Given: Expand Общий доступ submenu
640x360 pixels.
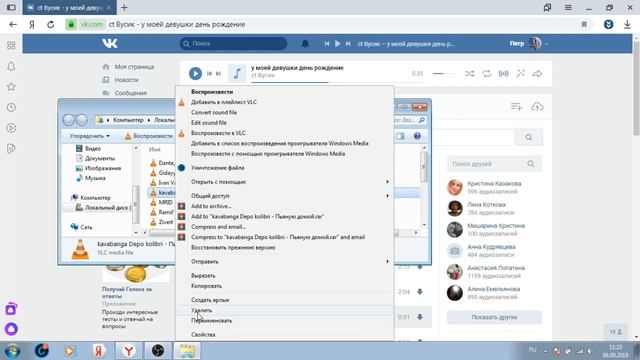Looking at the screenshot, I should point(285,196).
